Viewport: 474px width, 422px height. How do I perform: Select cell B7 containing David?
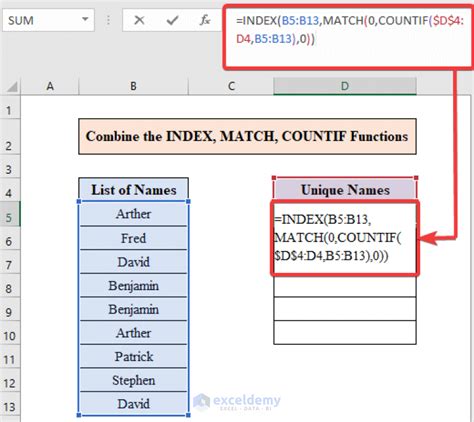[134, 262]
